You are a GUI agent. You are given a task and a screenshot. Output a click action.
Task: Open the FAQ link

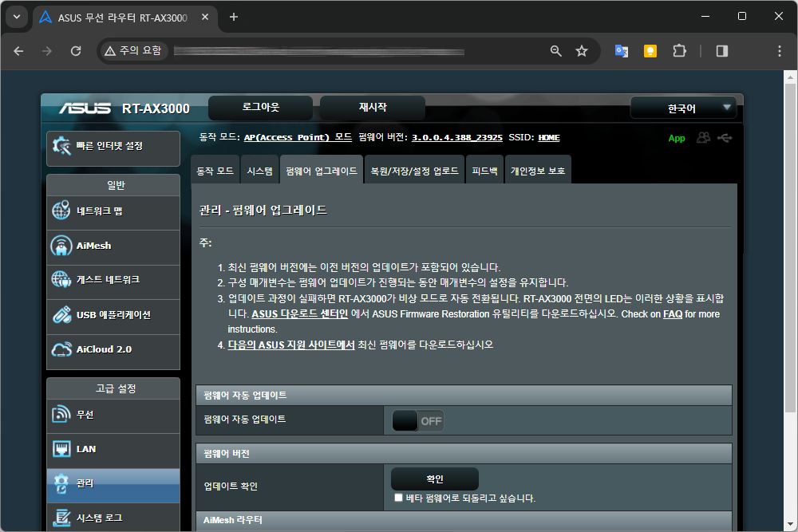673,313
